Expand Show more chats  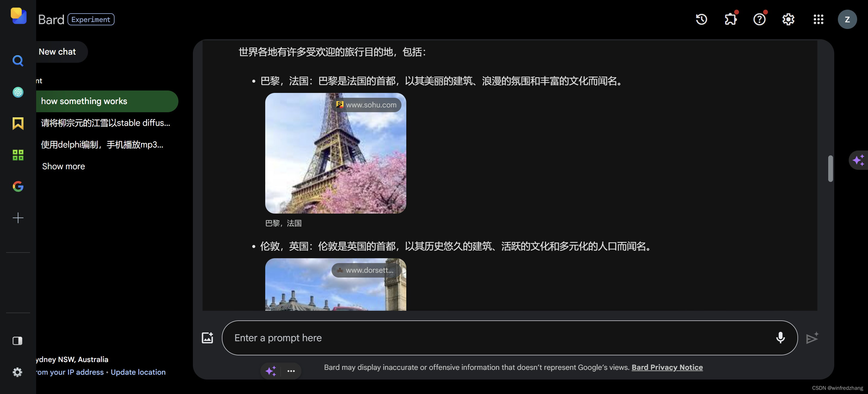pos(63,166)
